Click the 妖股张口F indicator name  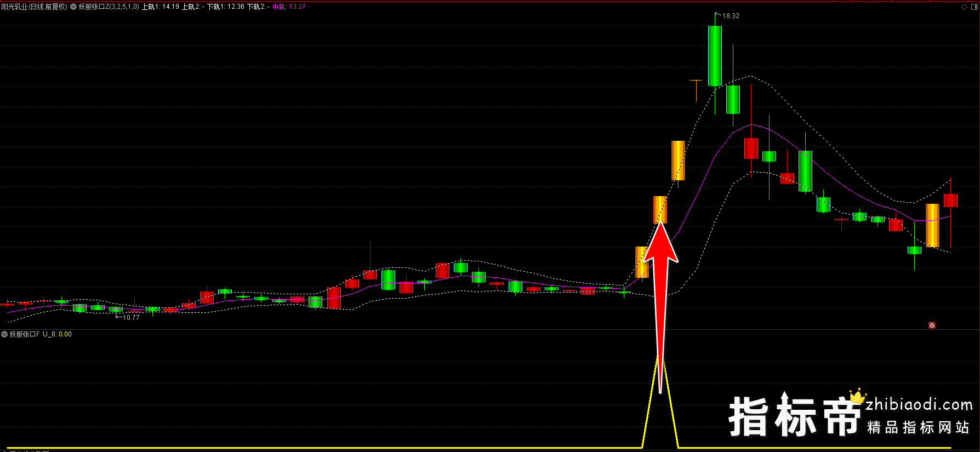tap(25, 334)
